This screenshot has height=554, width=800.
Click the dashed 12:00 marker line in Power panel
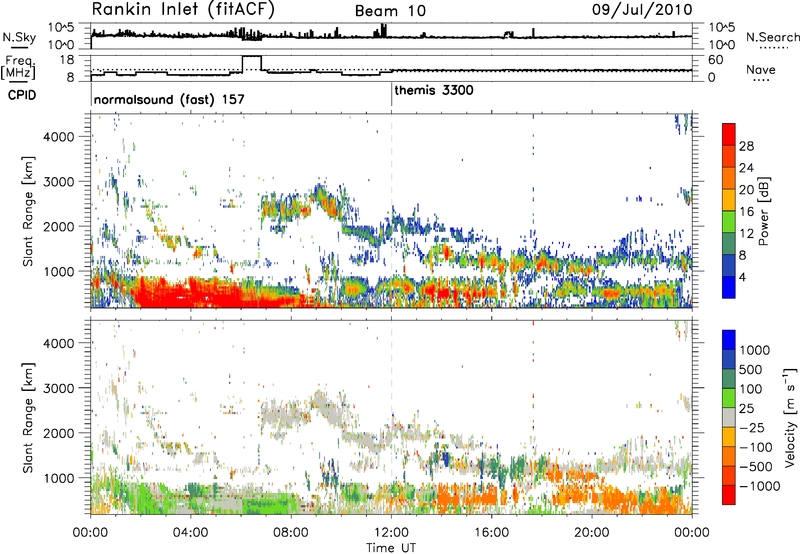click(x=391, y=210)
